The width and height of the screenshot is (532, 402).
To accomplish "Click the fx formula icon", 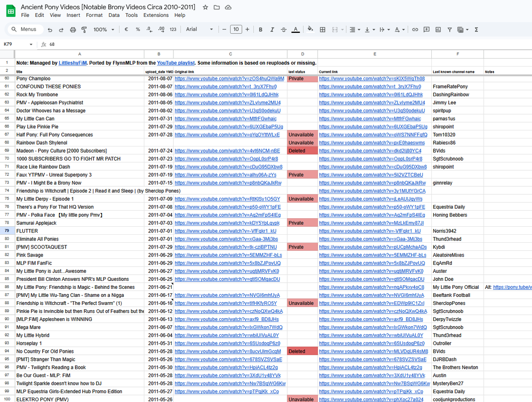I will coord(43,44).
